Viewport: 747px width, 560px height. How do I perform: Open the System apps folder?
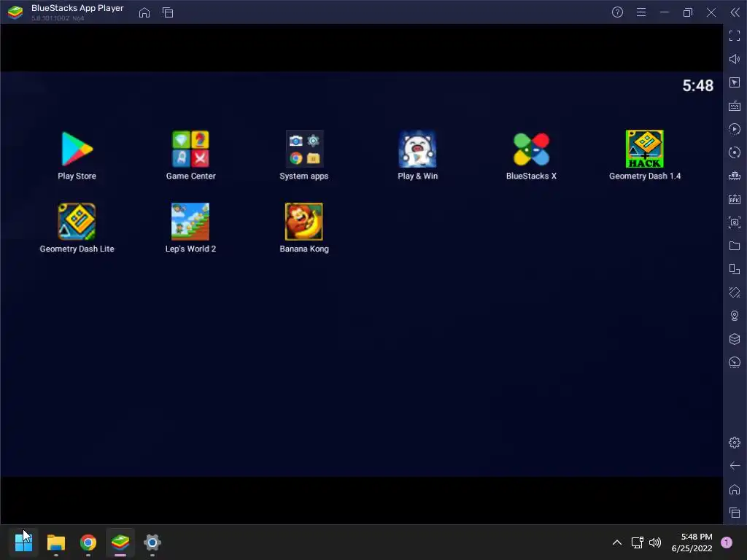click(304, 149)
